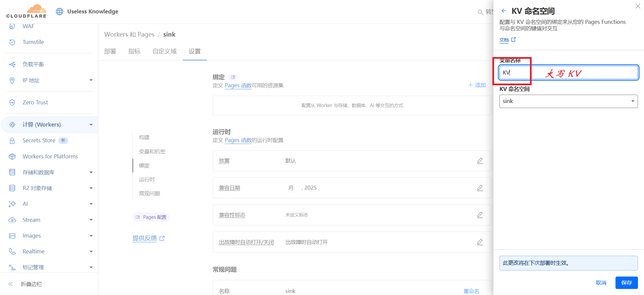Screen dimensions: 644x295
Task: Click the back arrow in KV panel
Action: 504,11
